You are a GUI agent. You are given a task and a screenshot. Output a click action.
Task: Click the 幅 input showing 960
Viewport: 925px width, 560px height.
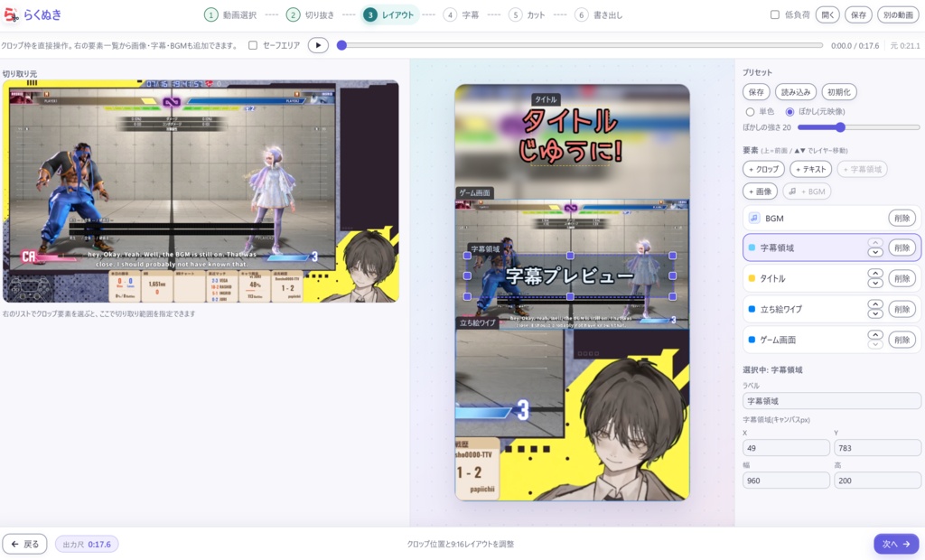[786, 481]
